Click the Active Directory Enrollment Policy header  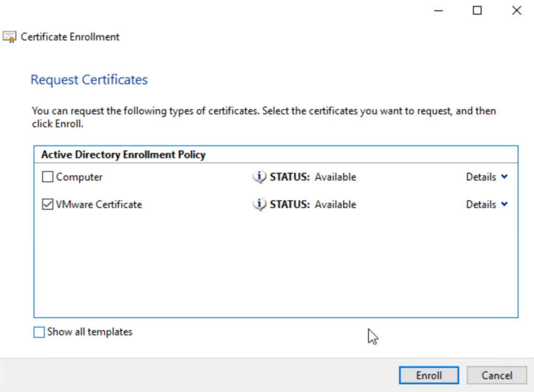click(x=124, y=155)
